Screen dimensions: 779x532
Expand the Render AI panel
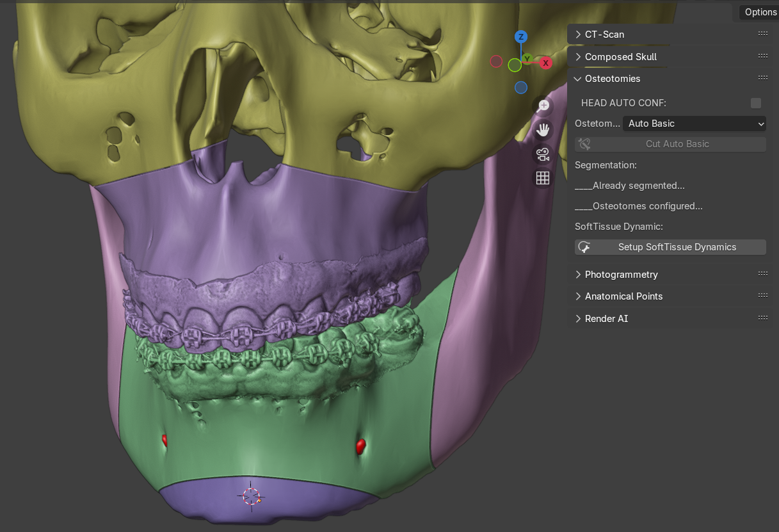click(578, 318)
